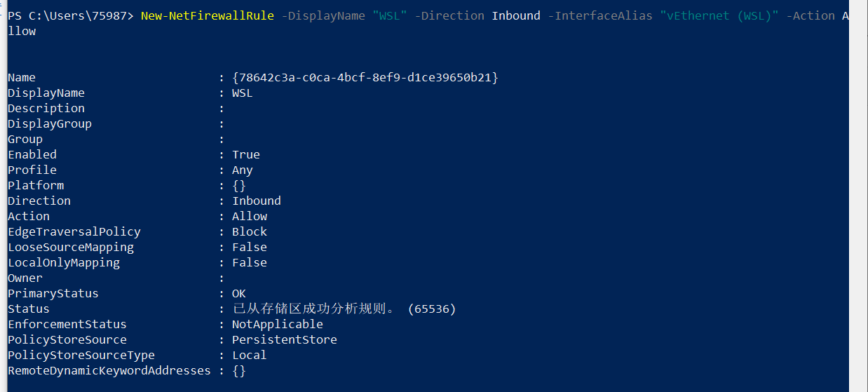Click the RemoteDynamicKeywordAddresses field label
The width and height of the screenshot is (868, 392).
click(109, 371)
